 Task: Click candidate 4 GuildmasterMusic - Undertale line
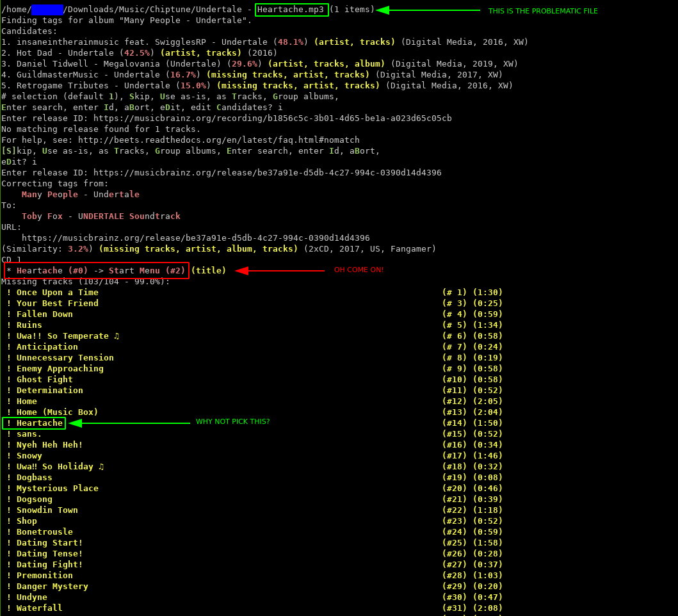click(x=252, y=74)
